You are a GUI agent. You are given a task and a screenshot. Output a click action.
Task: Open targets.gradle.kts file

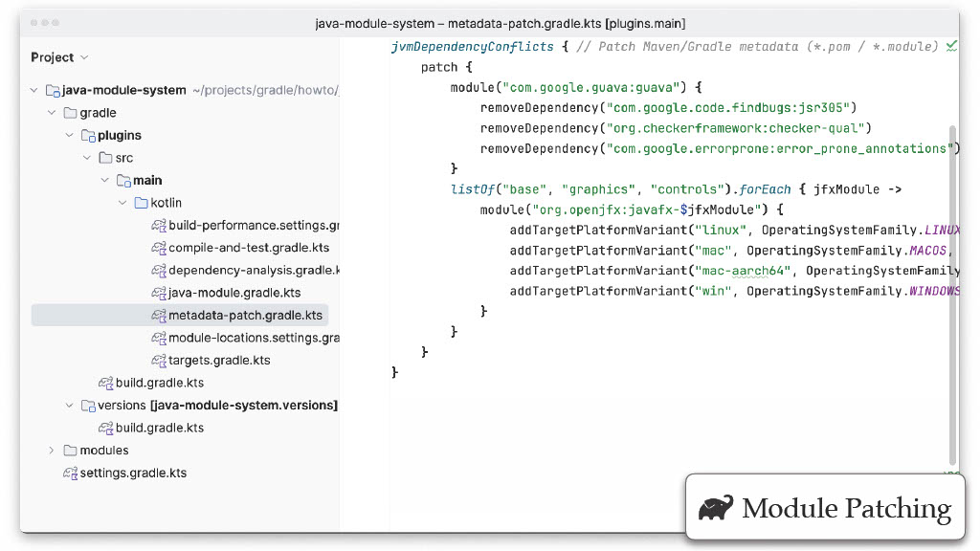pyautogui.click(x=219, y=361)
